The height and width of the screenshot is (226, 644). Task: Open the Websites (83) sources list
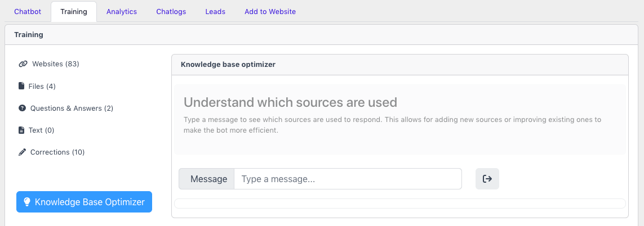point(55,64)
